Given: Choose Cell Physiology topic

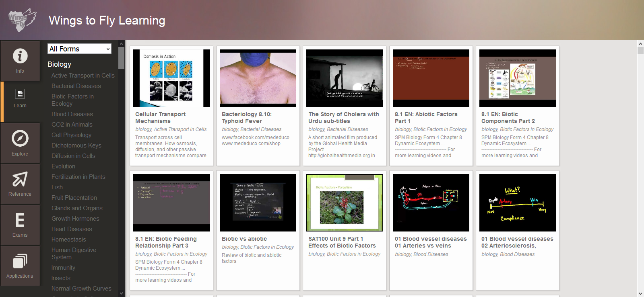Looking at the screenshot, I should click(71, 135).
